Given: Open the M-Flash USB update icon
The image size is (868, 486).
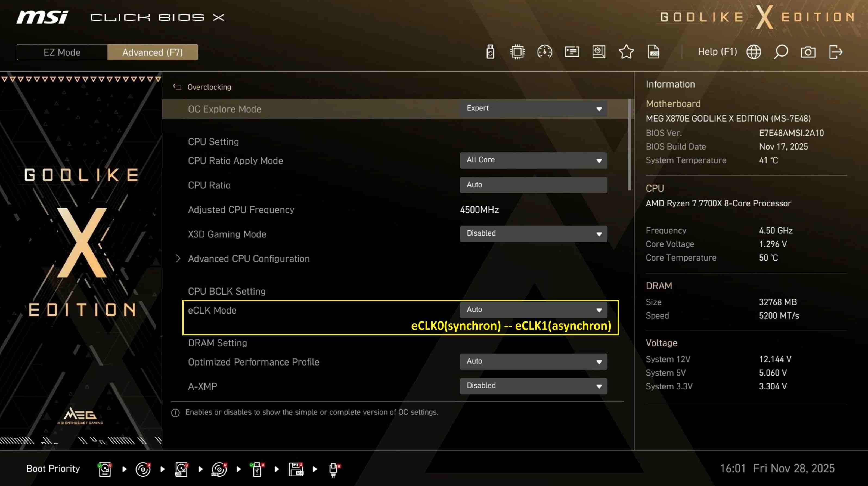Looking at the screenshot, I should [490, 52].
